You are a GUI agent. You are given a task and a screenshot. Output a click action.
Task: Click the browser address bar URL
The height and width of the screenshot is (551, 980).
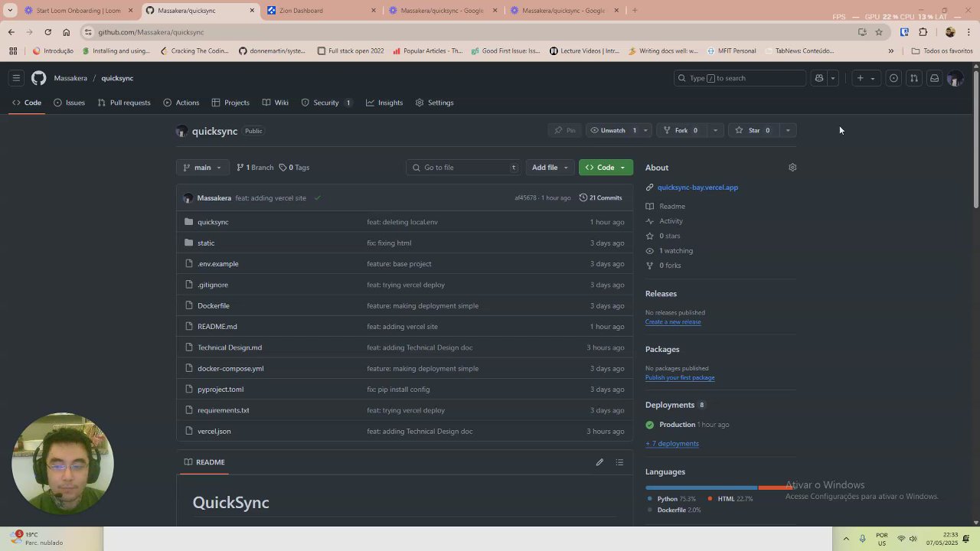(151, 32)
